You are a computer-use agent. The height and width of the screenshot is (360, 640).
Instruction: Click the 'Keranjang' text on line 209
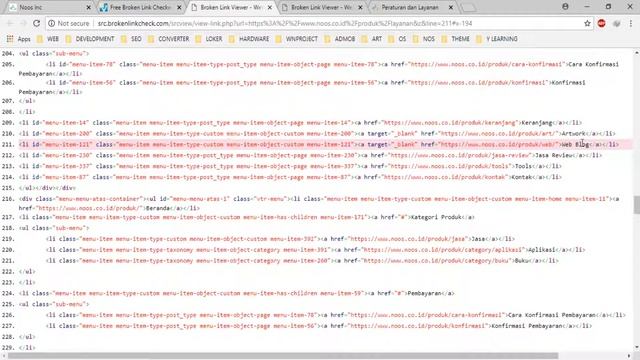click(x=537, y=122)
